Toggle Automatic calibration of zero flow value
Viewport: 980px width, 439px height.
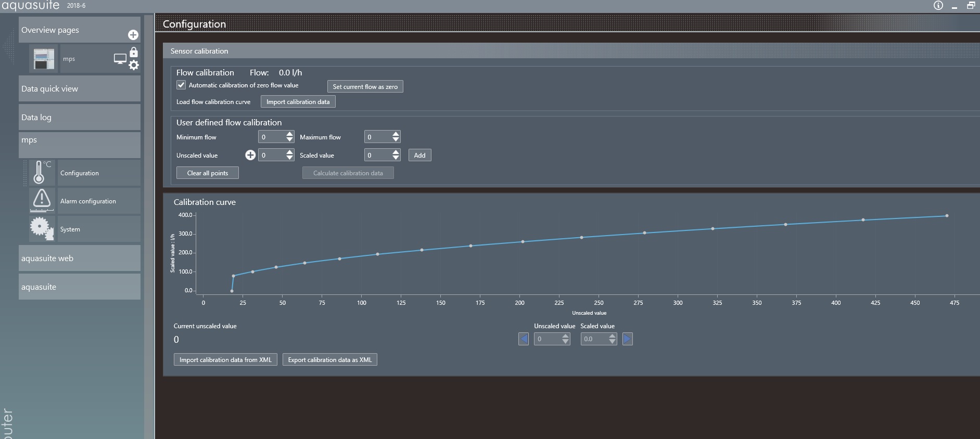[181, 85]
